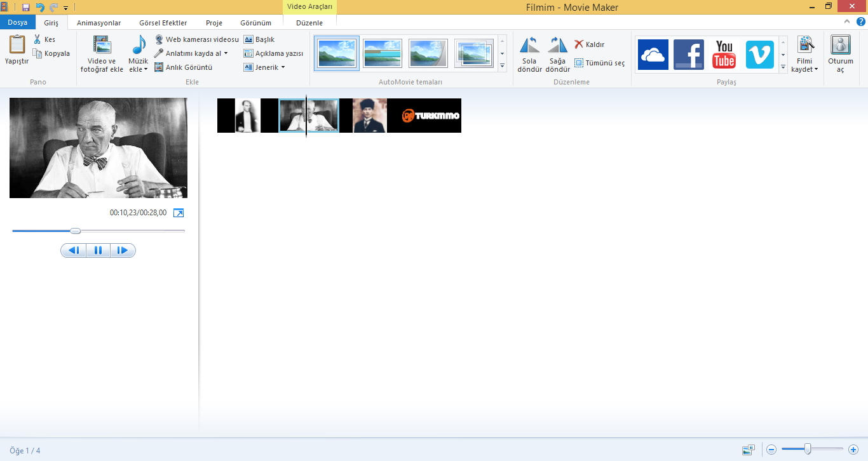Apply the second AutoMovie theme thumbnail

(383, 53)
